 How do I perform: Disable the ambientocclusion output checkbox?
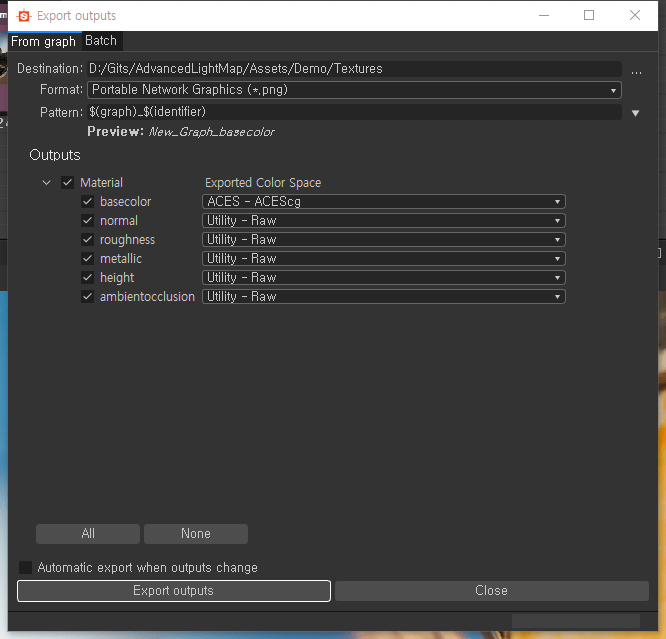(88, 297)
